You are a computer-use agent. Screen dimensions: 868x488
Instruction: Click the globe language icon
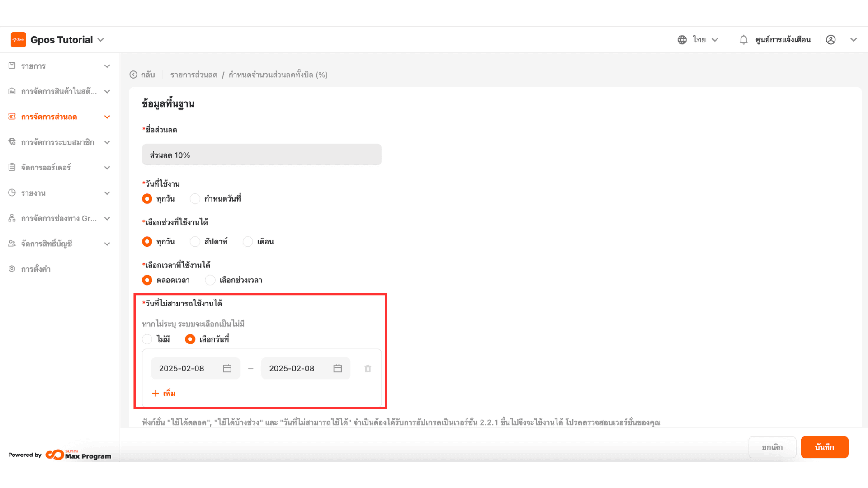(682, 40)
